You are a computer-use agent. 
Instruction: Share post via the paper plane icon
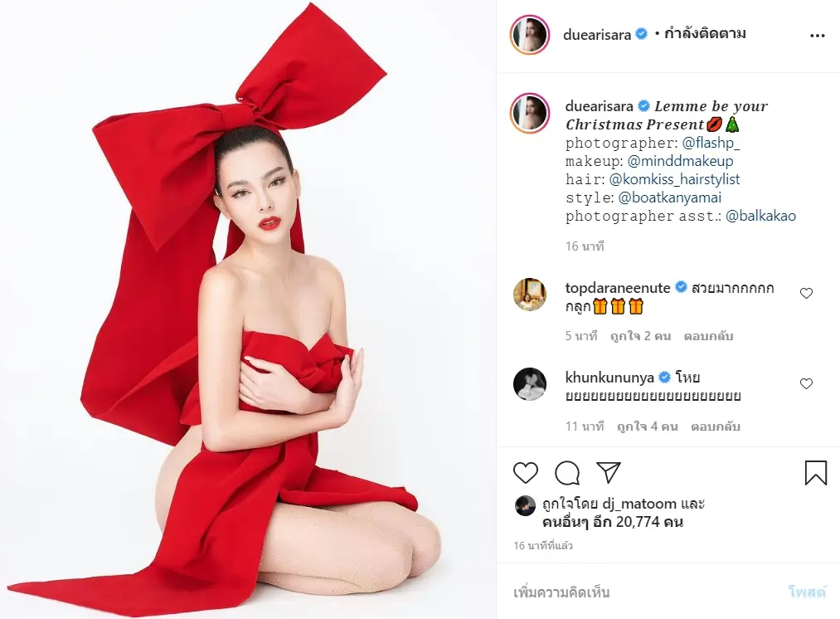click(x=609, y=472)
